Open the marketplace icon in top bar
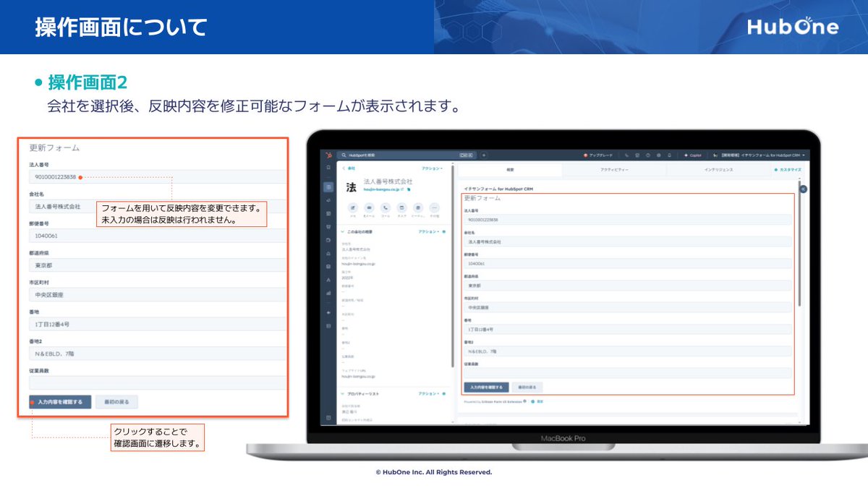This screenshot has height=488, width=868. 637,155
